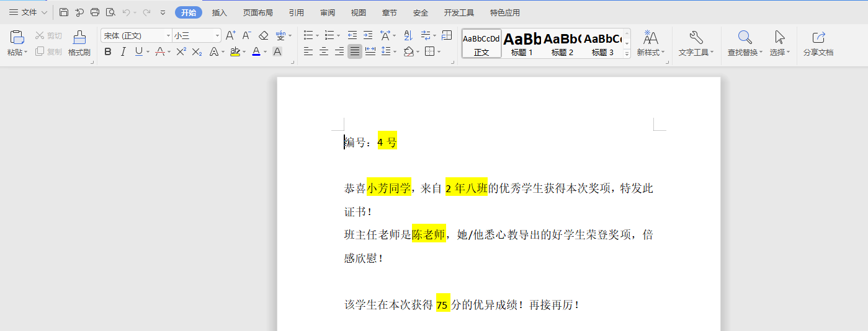Click the Bullets list icon
This screenshot has height=331, width=868.
308,36
